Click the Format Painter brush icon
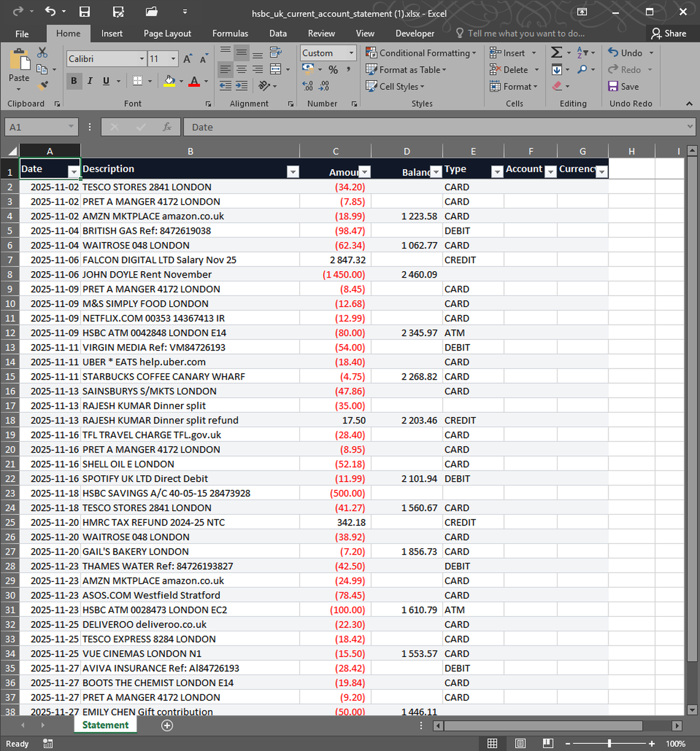This screenshot has width=700, height=751. (x=43, y=86)
